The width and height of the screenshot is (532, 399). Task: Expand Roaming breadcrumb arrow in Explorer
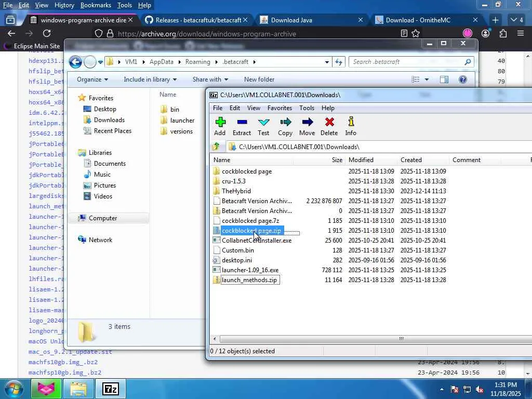(217, 62)
